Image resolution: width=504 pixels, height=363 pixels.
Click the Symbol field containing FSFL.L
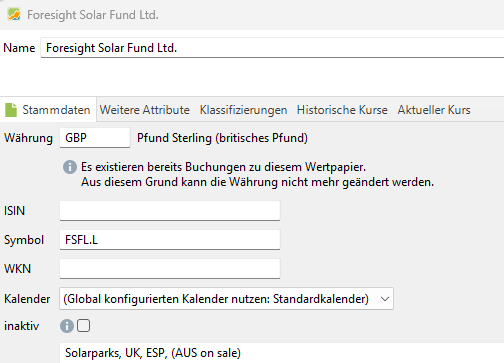tap(170, 240)
